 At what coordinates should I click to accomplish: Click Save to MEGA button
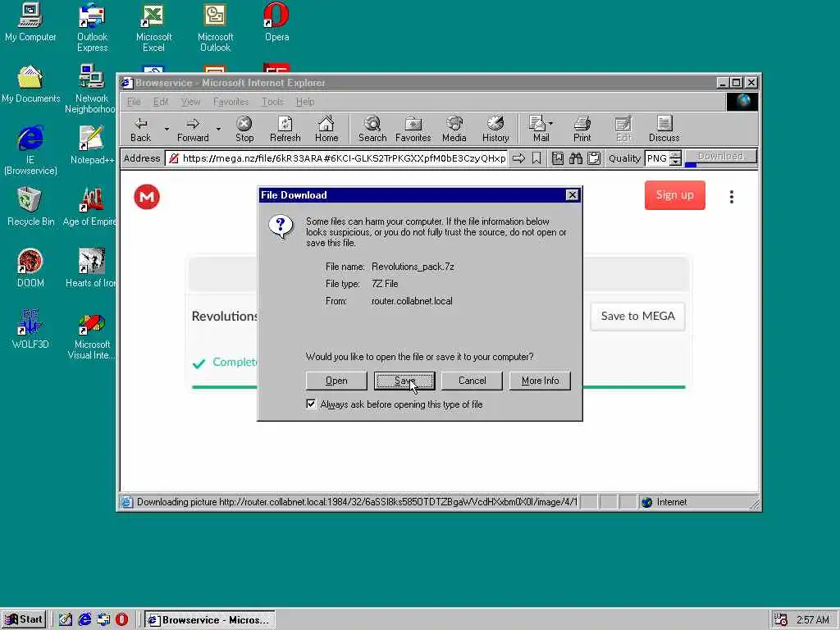[637, 316]
